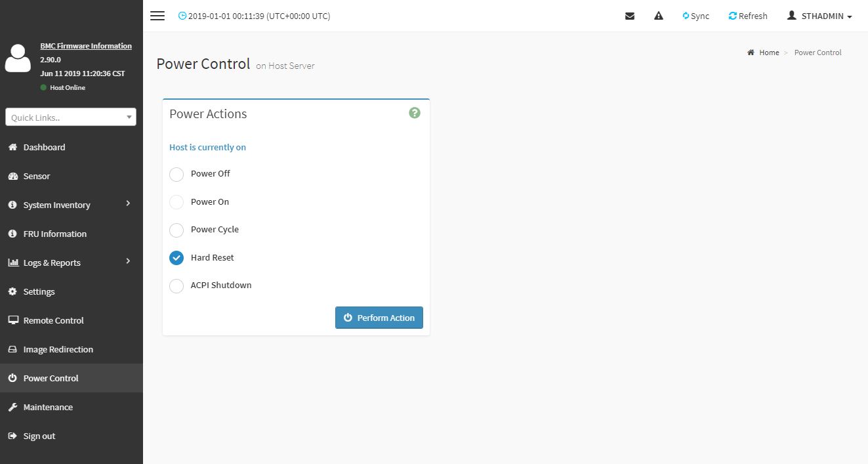Screen dimensions: 868x464
Task: Go to Remote Control in sidebar
Action: pyautogui.click(x=53, y=320)
